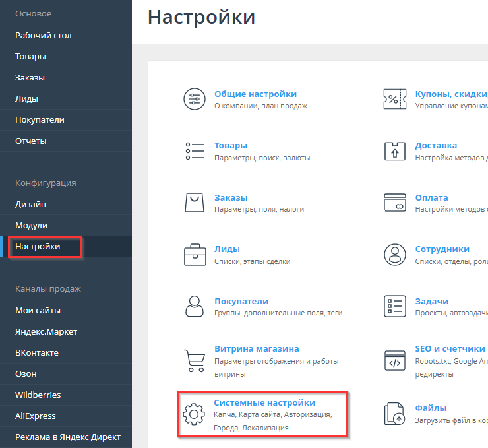The width and height of the screenshot is (488, 448).
Task: Open the Wildberries channel from sidebar
Action: click(38, 395)
